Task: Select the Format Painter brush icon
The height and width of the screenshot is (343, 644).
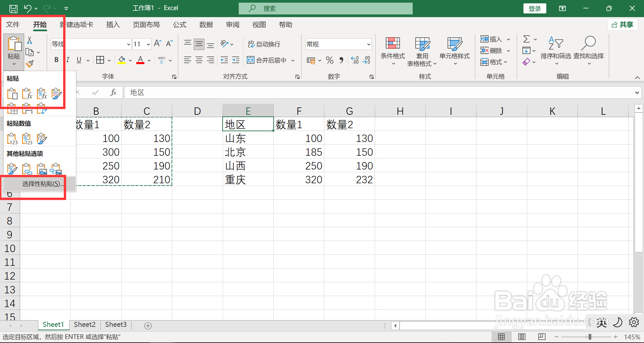Action: tap(30, 63)
